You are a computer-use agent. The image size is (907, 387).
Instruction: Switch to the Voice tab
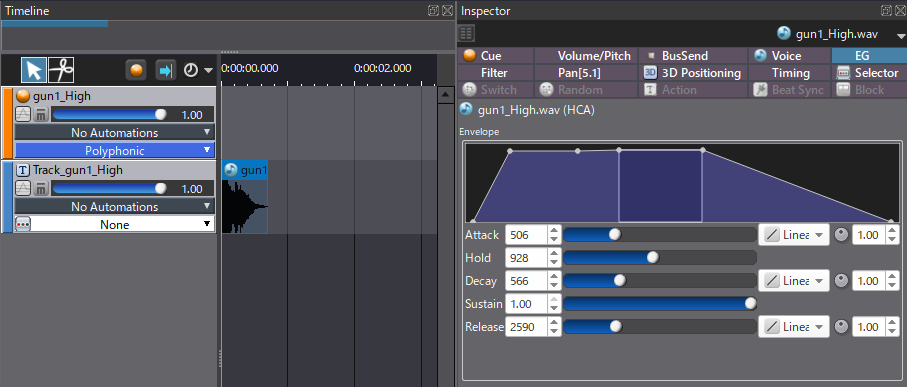point(790,56)
